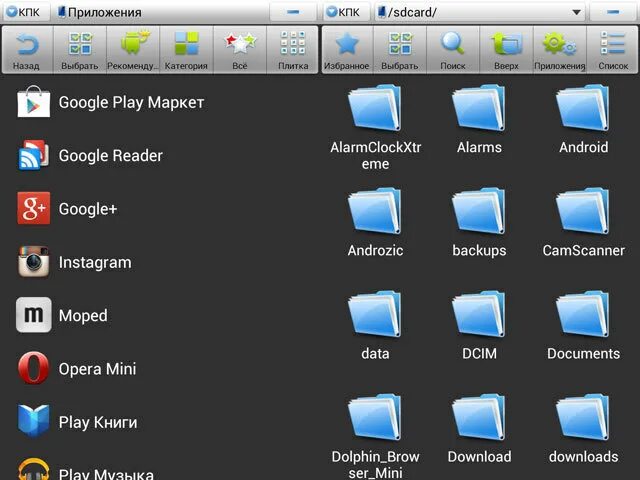Image resolution: width=640 pixels, height=480 pixels.
Task: Launch Google Reader icon
Action: pyautogui.click(x=33, y=155)
